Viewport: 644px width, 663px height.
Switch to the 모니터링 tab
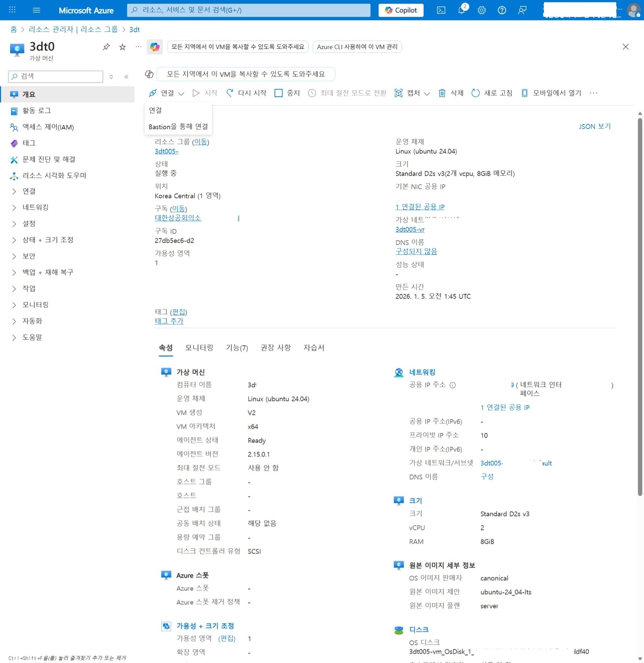tap(199, 347)
